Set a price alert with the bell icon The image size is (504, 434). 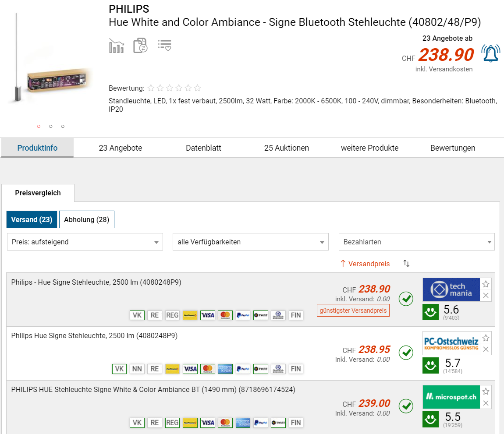pyautogui.click(x=490, y=53)
